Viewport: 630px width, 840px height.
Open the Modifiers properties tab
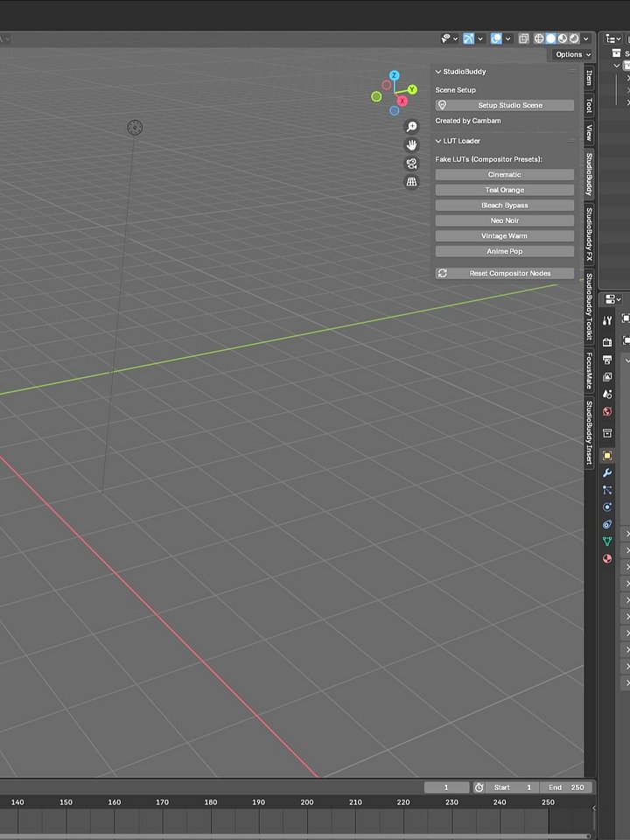(x=607, y=472)
